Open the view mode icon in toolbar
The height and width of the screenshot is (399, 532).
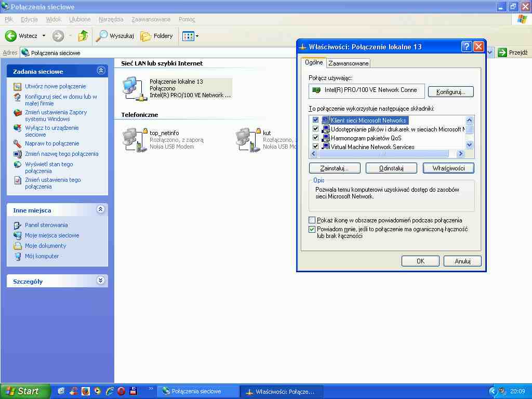[x=188, y=36]
